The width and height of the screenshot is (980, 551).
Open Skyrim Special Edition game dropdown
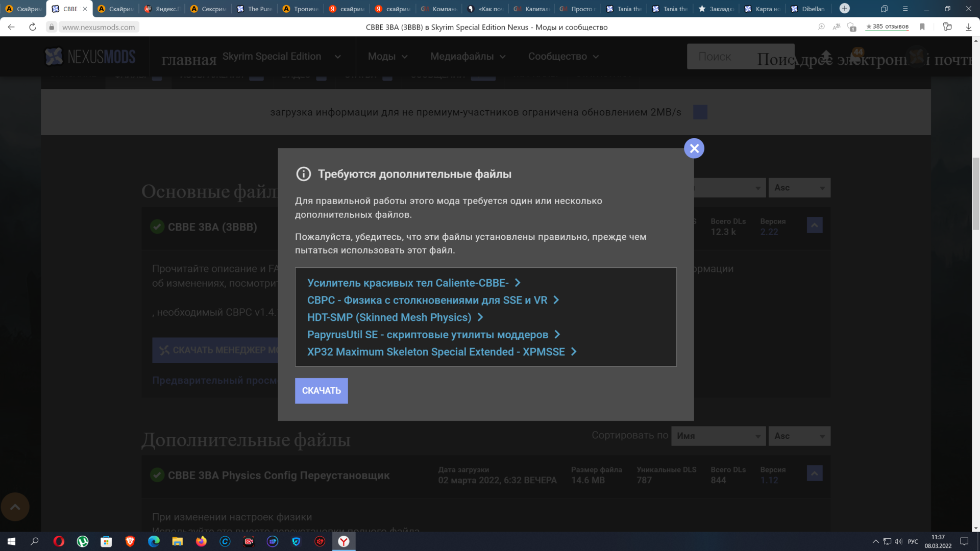click(x=281, y=57)
